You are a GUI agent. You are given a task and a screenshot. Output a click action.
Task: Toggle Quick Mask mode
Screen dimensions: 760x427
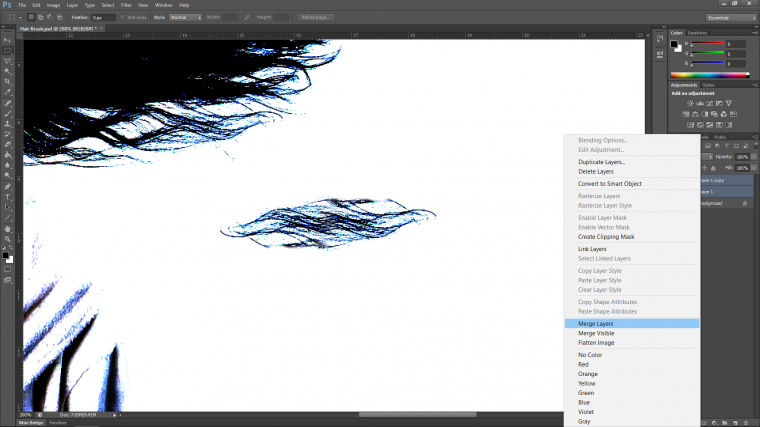(x=7, y=269)
